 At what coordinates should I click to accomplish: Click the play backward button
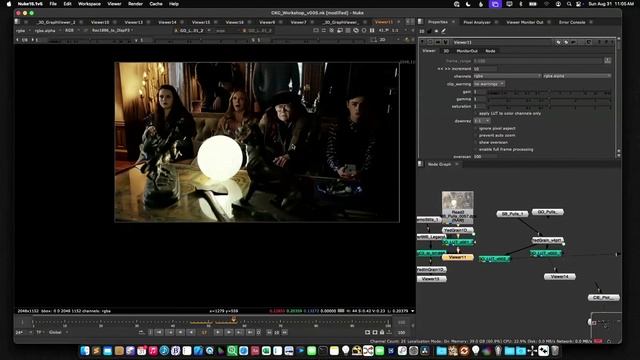point(191,332)
